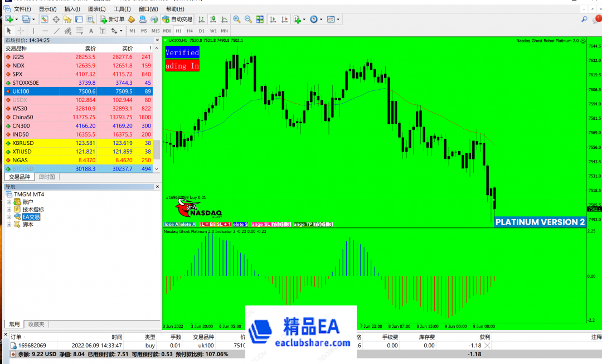Switch to the 收藏夹 tab
602x364 pixels.
point(36,324)
